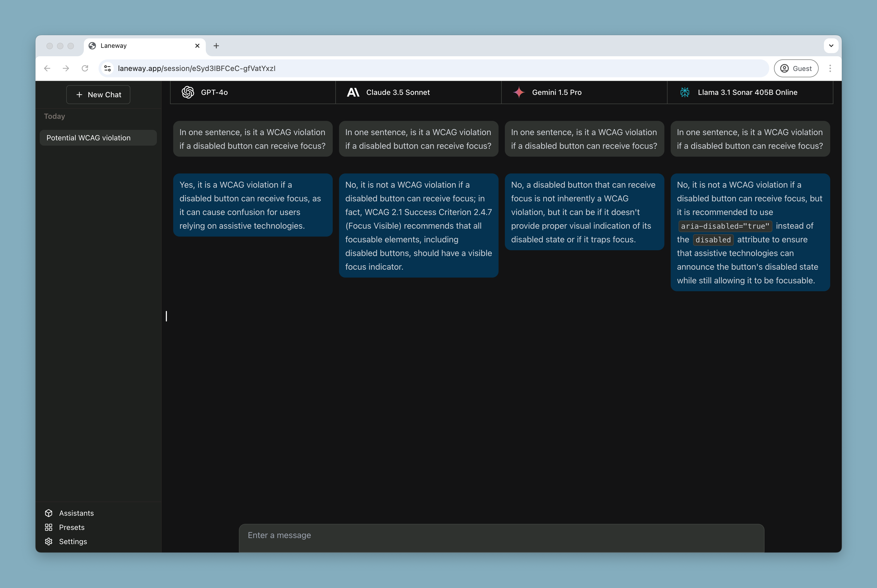Click the Presets grid icon
The height and width of the screenshot is (588, 877).
49,527
